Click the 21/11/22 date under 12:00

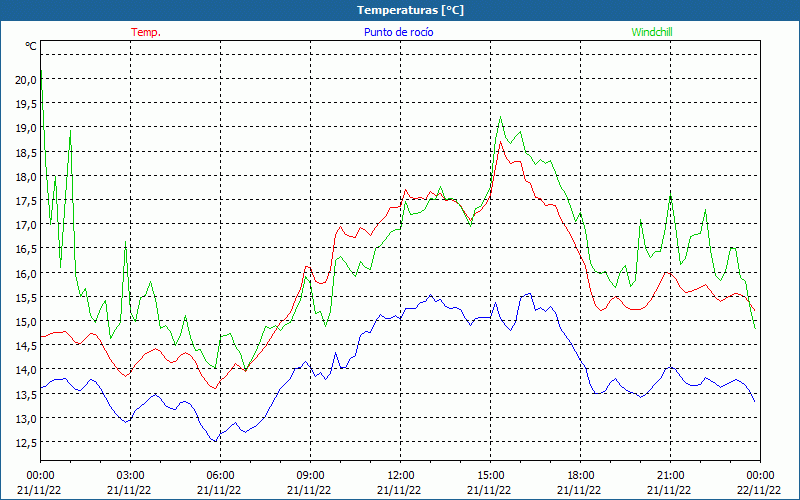399,490
